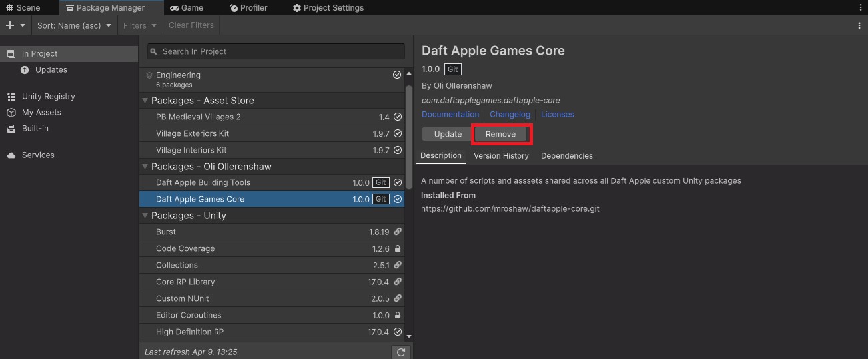The width and height of the screenshot is (868, 359).
Task: Click Clear Filters button
Action: click(191, 25)
